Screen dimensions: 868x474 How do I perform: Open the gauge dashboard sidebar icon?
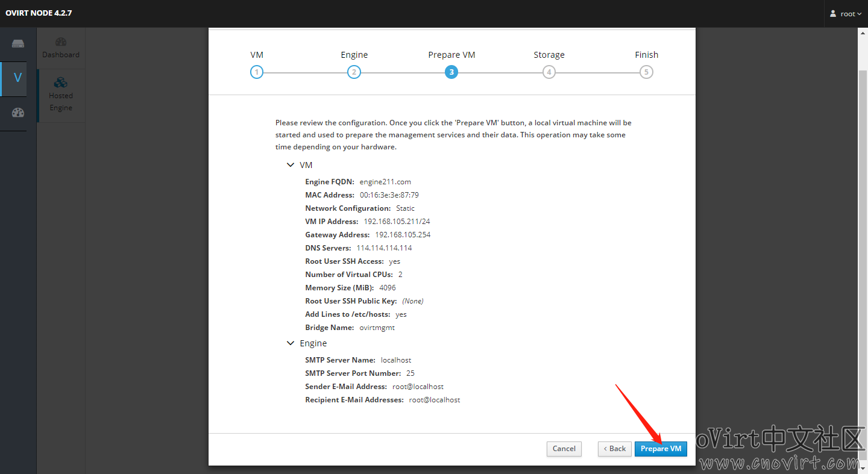pos(17,113)
